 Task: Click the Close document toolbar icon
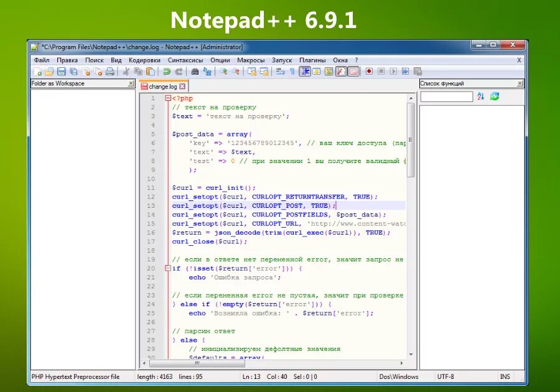(86, 72)
